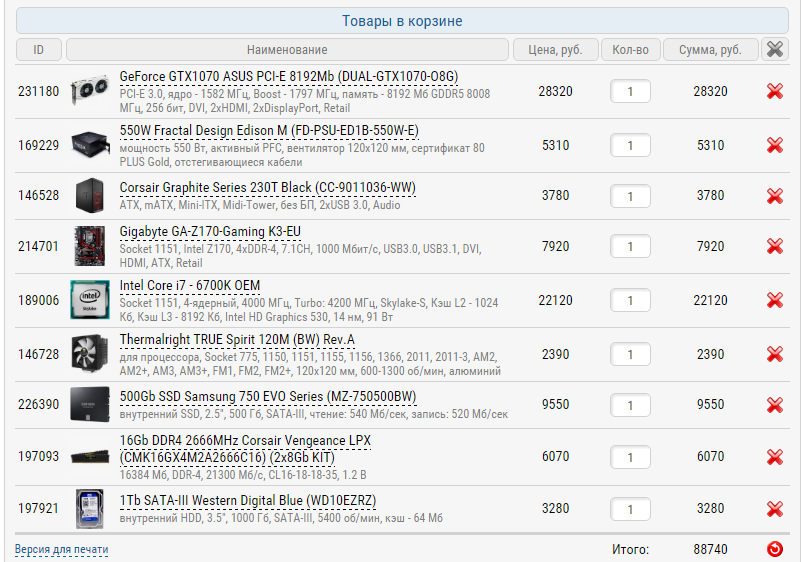Select product ID 231180

[38, 92]
